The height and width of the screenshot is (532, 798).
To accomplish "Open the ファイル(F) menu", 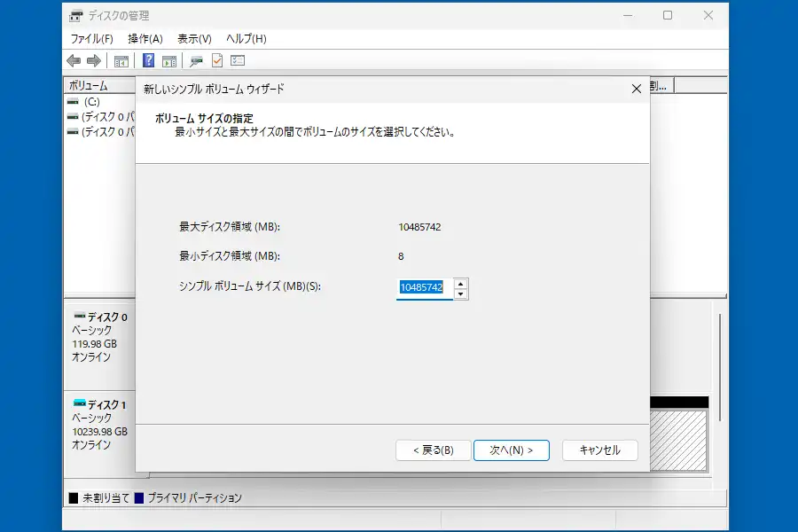I will tap(91, 39).
